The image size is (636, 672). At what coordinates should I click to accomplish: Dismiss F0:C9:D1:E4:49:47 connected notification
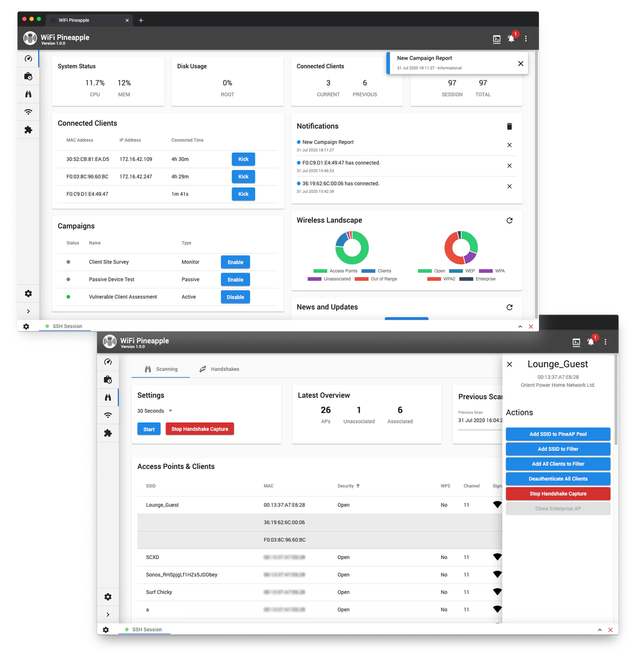pos(509,166)
